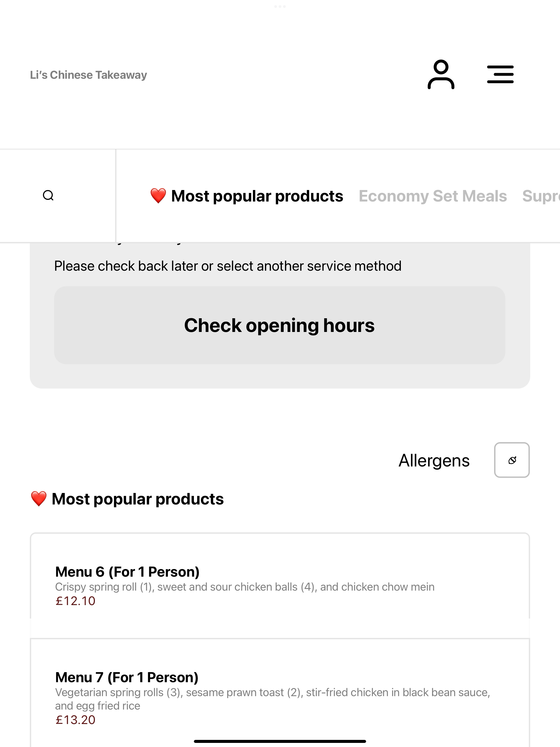Select the Menu 6 spring roll description
This screenshot has width=560, height=747.
click(245, 586)
